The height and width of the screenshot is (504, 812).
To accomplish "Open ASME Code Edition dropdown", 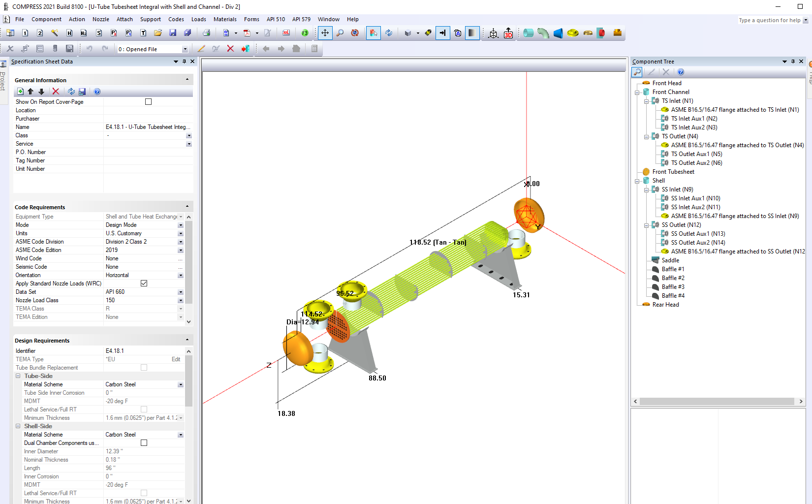I will coord(181,250).
